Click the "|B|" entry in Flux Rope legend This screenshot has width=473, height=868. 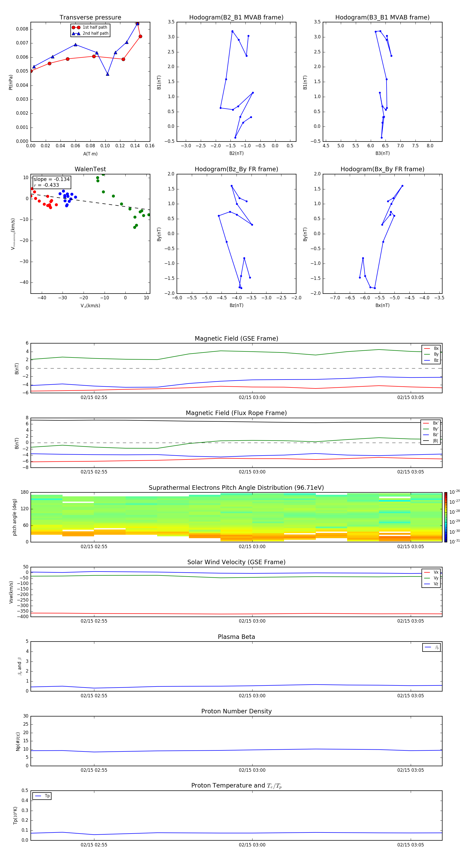pyautogui.click(x=431, y=441)
